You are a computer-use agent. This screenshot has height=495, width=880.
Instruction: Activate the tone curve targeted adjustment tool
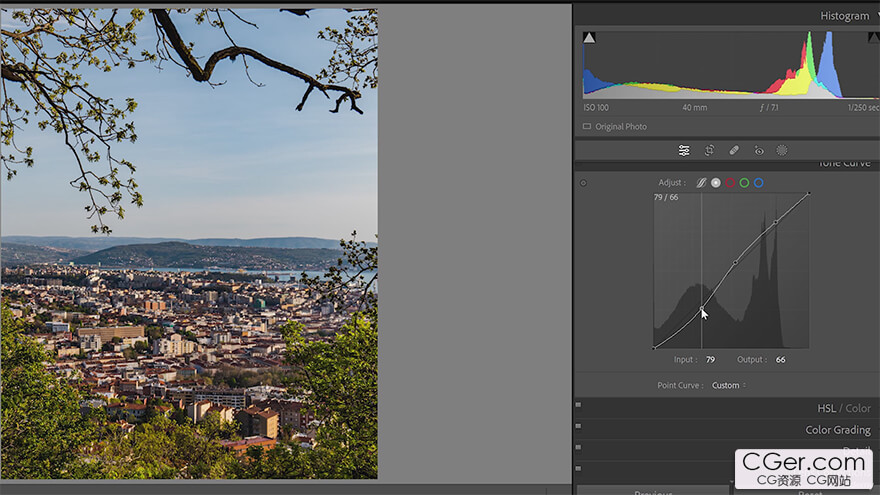point(583,183)
